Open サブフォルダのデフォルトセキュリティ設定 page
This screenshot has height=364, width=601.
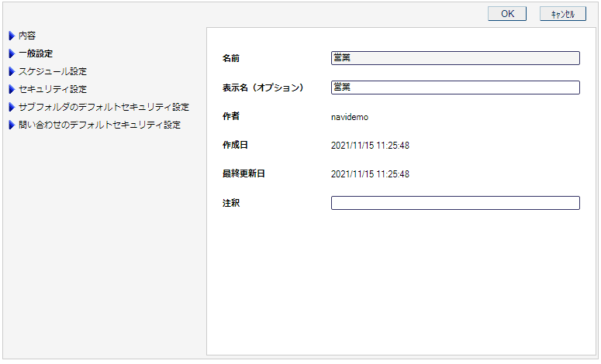point(104,107)
